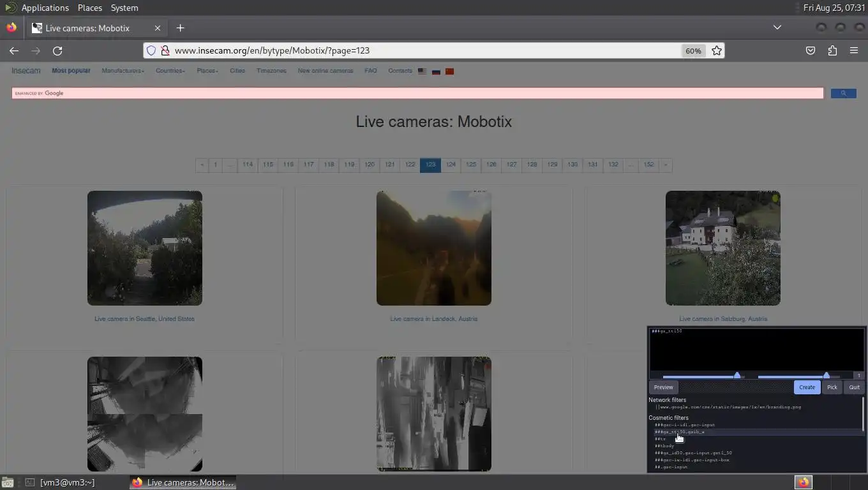Image resolution: width=868 pixels, height=490 pixels.
Task: Select network filter branding.png entry
Action: [x=728, y=407]
